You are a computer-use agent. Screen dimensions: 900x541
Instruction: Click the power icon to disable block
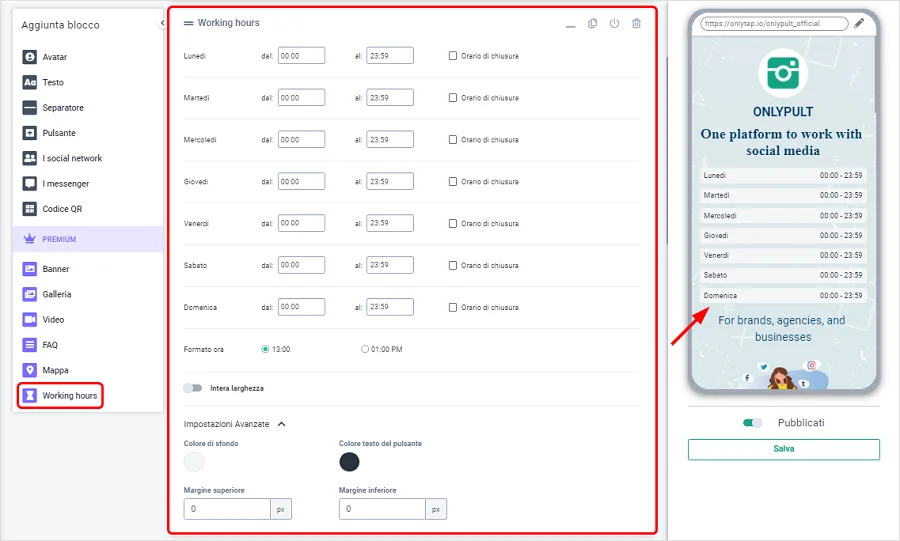(x=614, y=23)
